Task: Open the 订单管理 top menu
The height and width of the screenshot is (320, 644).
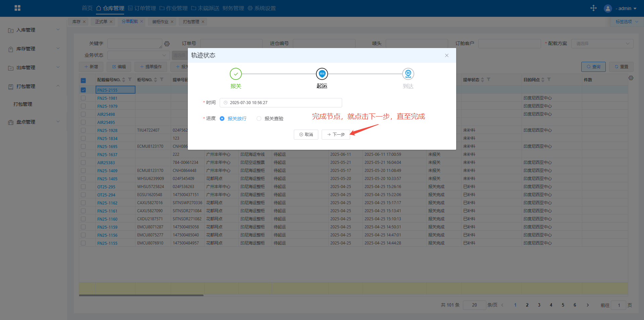Action: 142,8
